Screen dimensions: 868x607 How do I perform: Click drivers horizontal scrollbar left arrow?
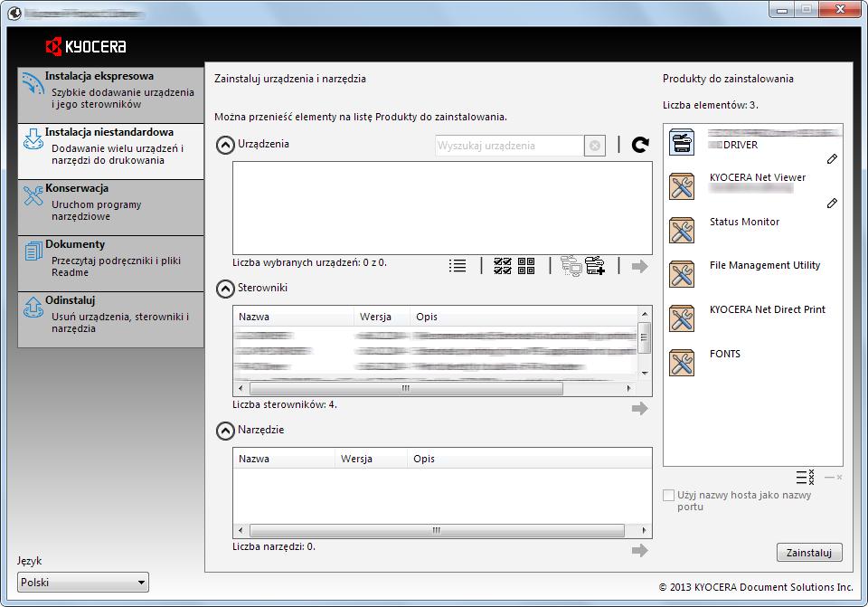tap(241, 388)
